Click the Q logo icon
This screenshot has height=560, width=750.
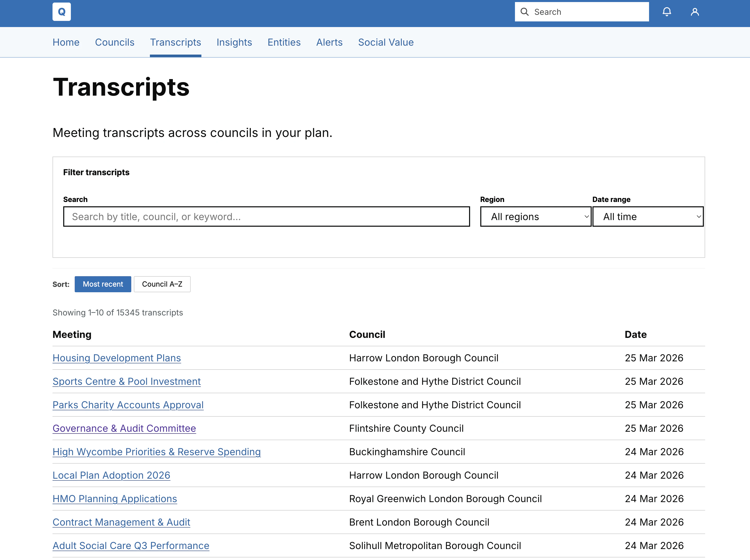tap(61, 12)
